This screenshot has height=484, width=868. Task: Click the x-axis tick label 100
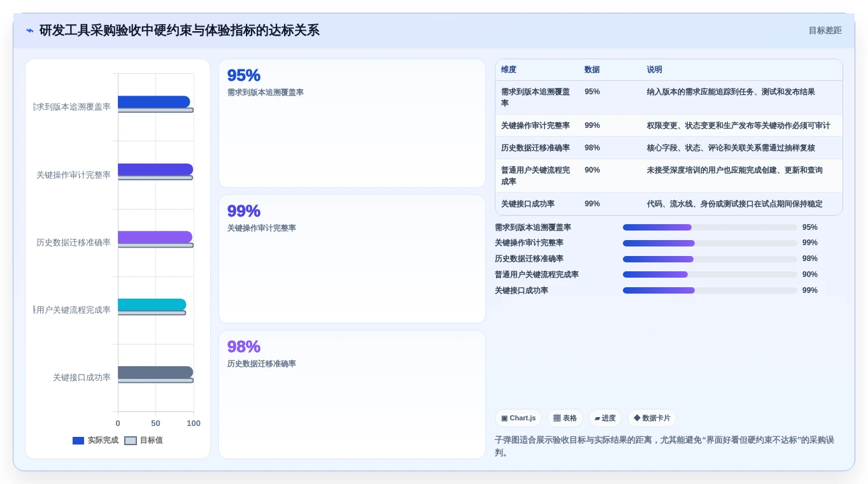pyautogui.click(x=194, y=423)
